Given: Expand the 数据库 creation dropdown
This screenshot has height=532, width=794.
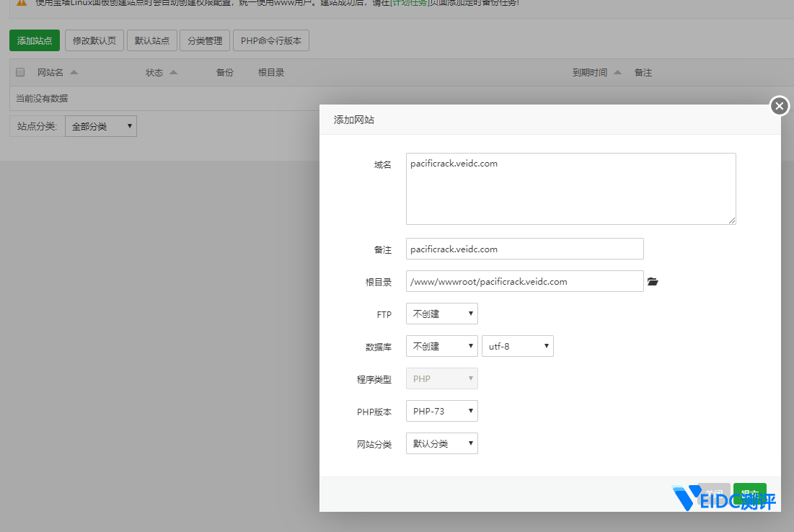Looking at the screenshot, I should click(441, 346).
